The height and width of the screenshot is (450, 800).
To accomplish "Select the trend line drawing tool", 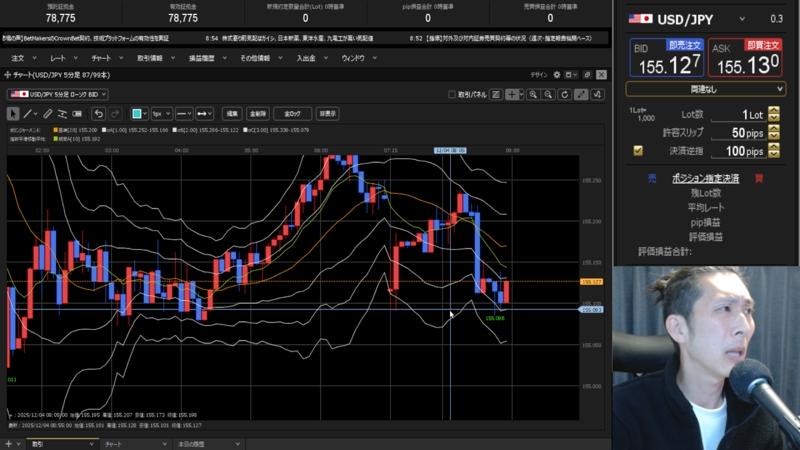I will tap(29, 113).
